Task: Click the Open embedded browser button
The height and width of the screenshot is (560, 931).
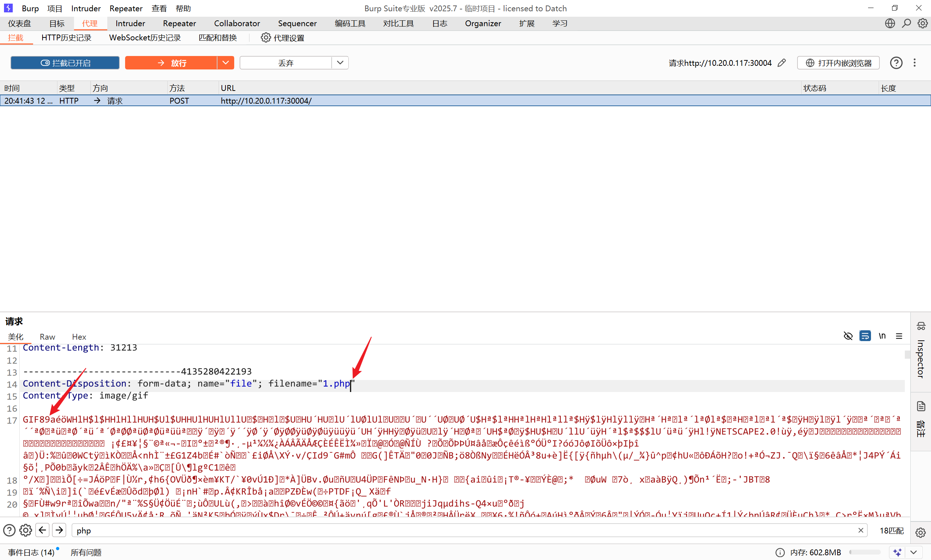Action: [838, 63]
